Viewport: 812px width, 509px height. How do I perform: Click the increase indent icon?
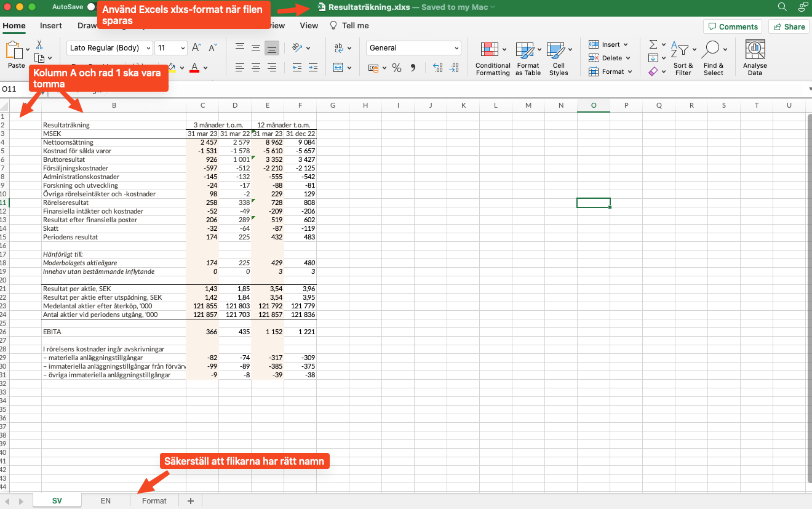(x=314, y=68)
